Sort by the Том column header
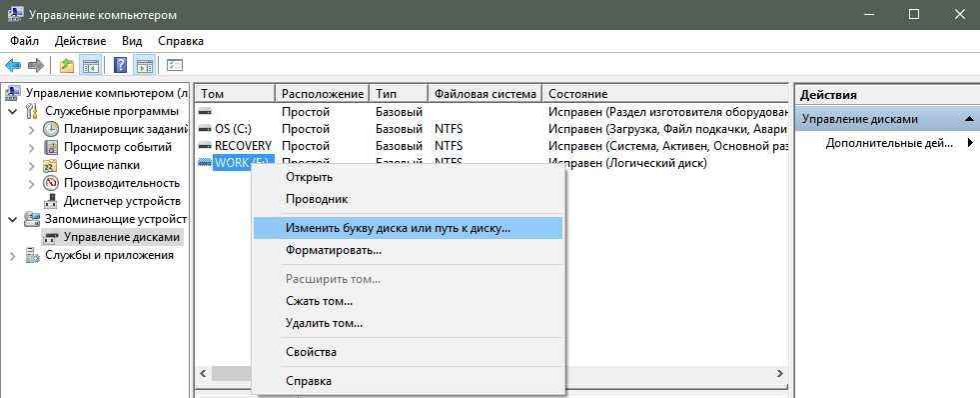Image resolution: width=980 pixels, height=398 pixels. click(x=235, y=94)
